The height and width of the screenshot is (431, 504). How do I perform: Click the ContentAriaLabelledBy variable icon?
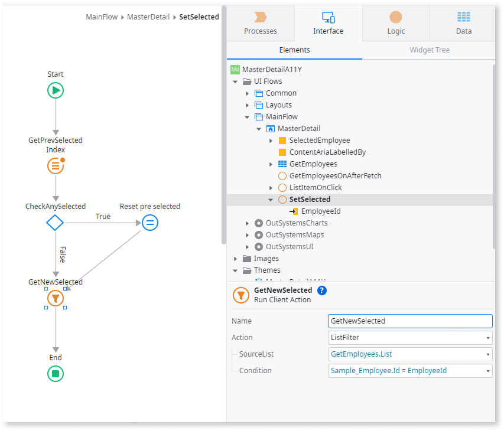(x=282, y=152)
